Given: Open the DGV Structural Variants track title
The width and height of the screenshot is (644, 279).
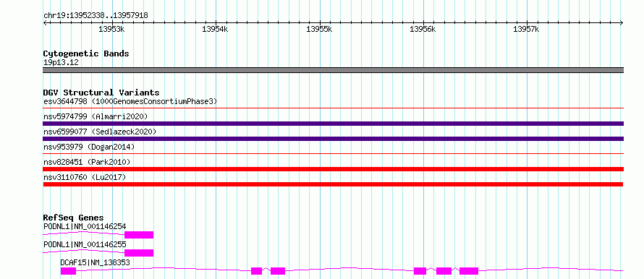Looking at the screenshot, I should [x=101, y=93].
